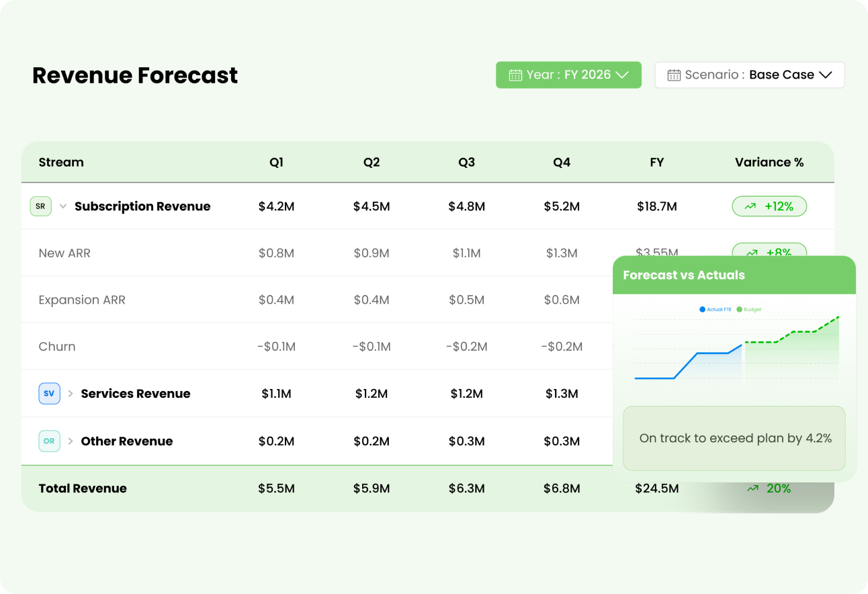The height and width of the screenshot is (594, 868).
Task: Click the green dashed budget line
Action: [792, 331]
